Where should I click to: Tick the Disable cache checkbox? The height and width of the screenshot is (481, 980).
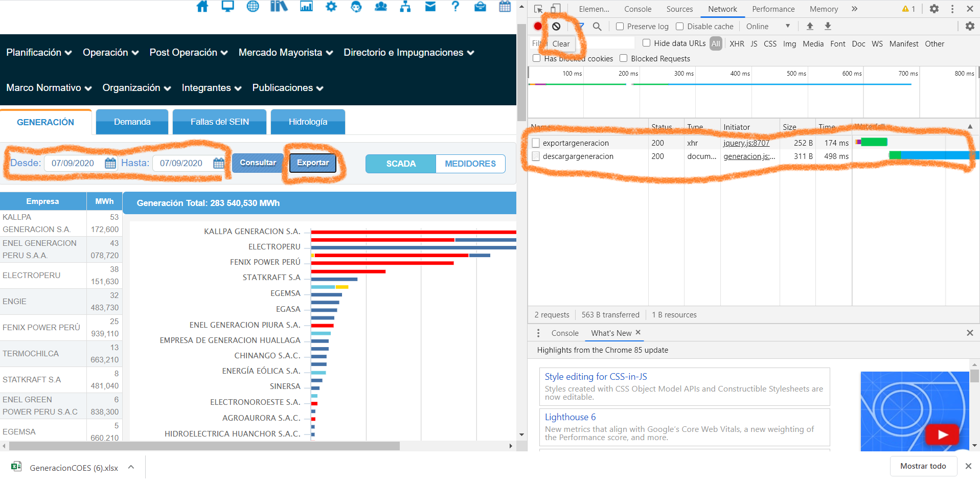tap(680, 27)
